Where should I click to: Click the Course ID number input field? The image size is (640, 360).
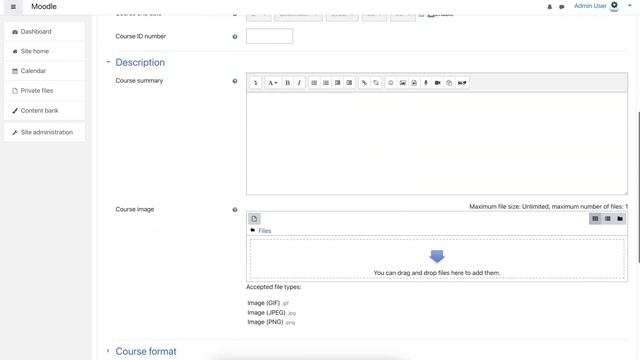point(269,36)
